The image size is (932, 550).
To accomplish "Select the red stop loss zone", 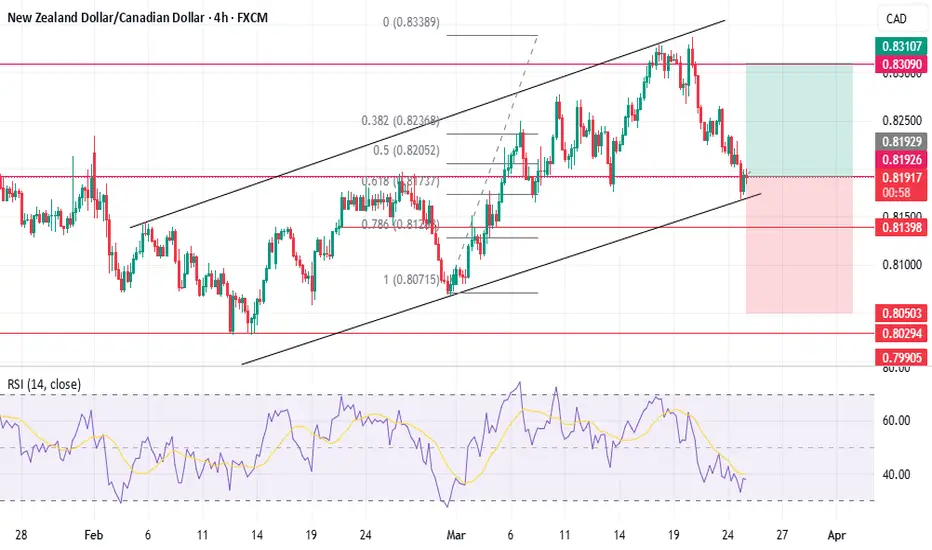I will click(799, 245).
